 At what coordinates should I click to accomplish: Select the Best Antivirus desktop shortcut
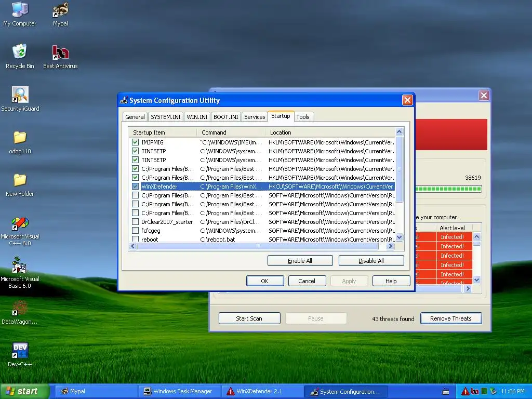(60, 56)
